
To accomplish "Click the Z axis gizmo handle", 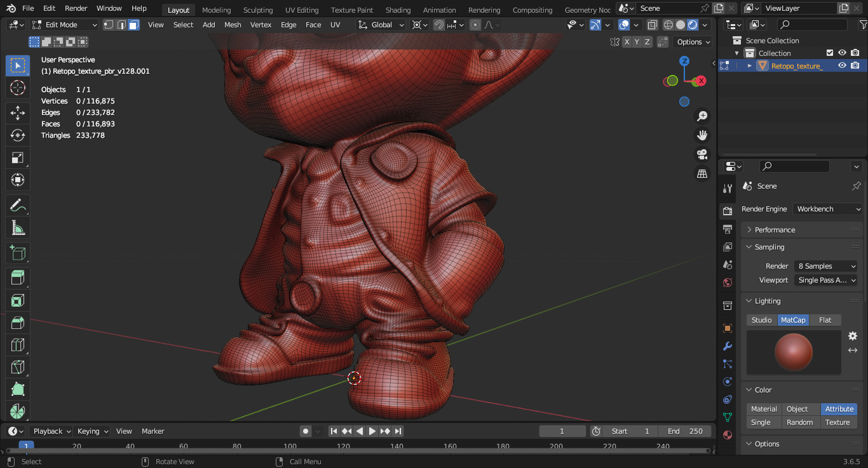I will pyautogui.click(x=684, y=61).
